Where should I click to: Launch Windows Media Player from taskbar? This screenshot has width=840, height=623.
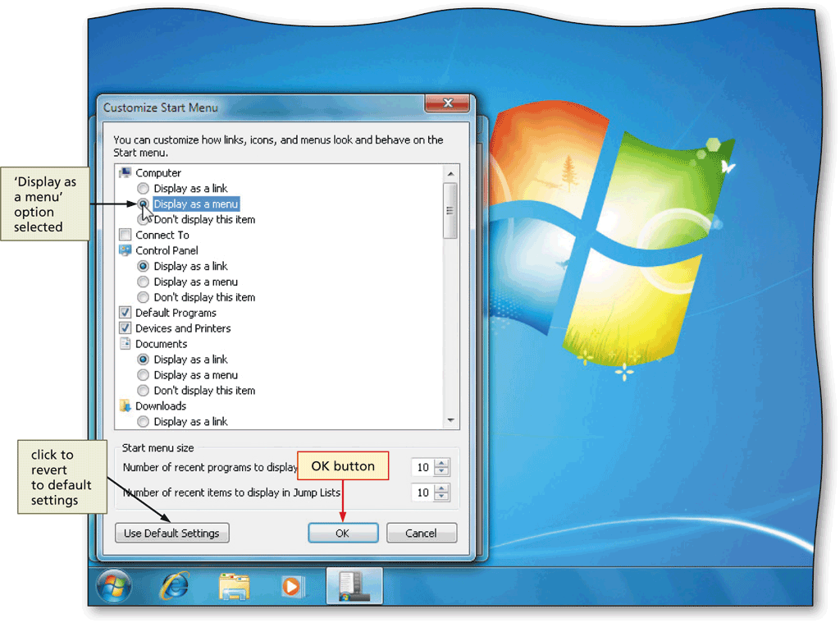point(293,586)
